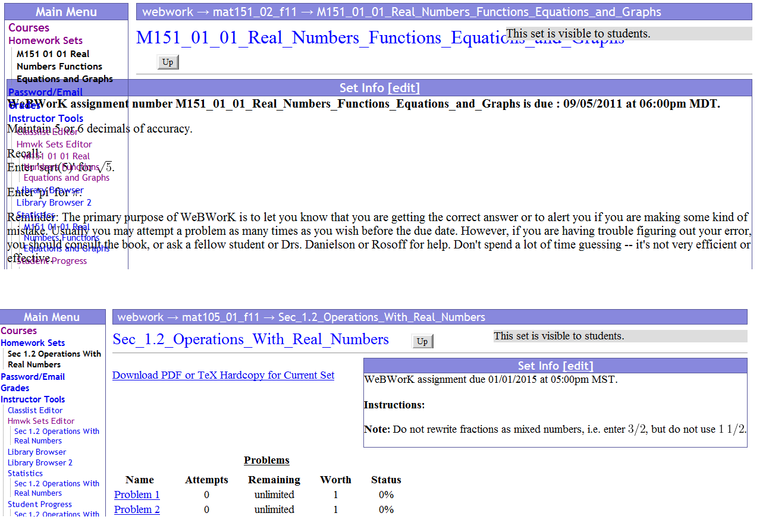Click the Attempts column header
Screen dimensions: 766x532
(206, 480)
